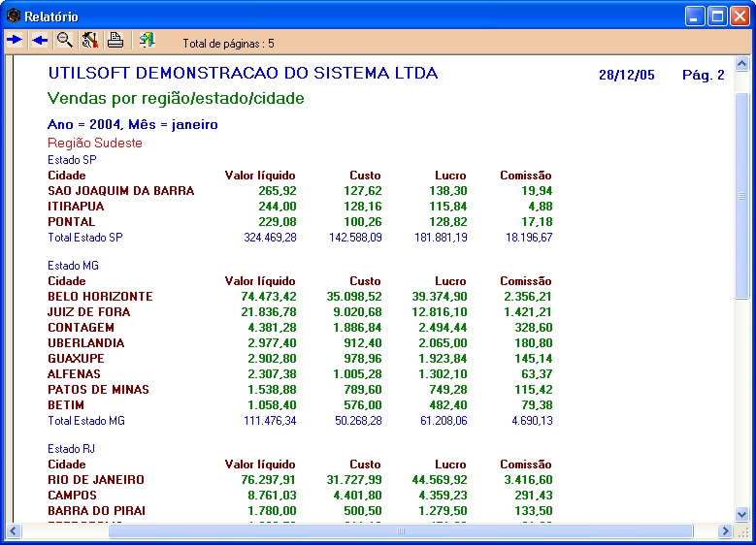Screen dimensions: 756x545
Task: Select BARRA DO PIRAI city name
Action: click(96, 511)
